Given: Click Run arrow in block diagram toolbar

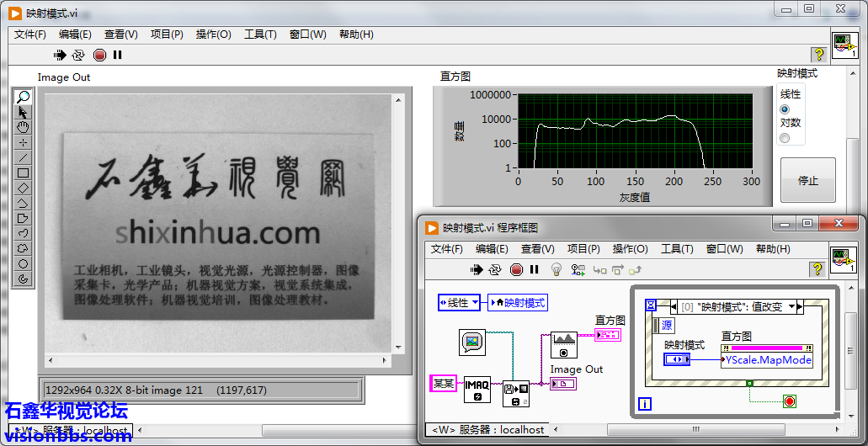Looking at the screenshot, I should coord(476,269).
